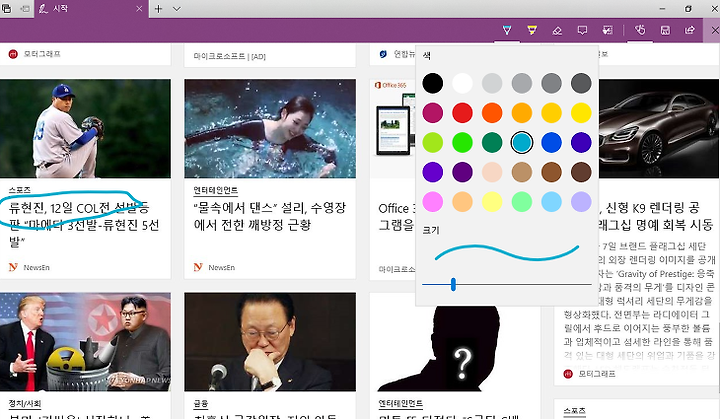
Task: Click the 엔터테인먼트 label under the silhouette image
Action: 400,403
